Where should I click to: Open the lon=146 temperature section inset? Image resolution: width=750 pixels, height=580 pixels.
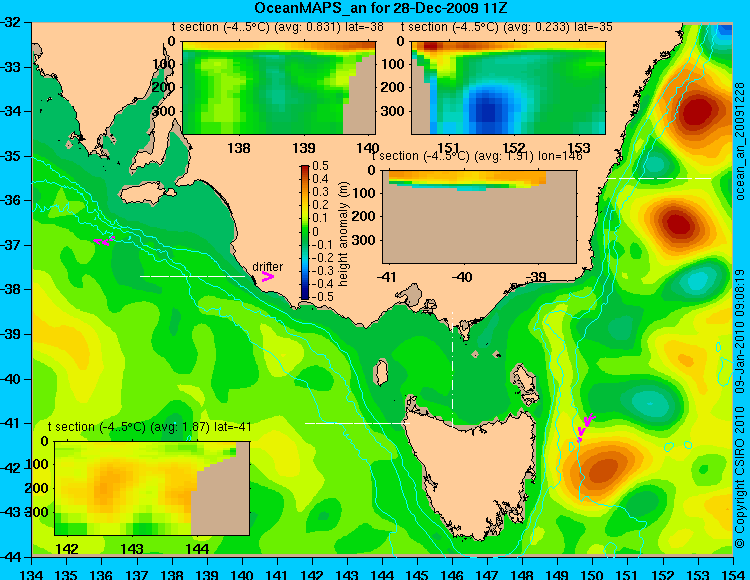coord(479,217)
